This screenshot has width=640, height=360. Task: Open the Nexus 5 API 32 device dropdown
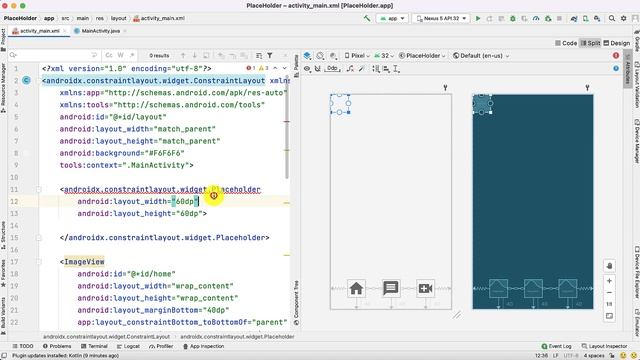tap(441, 18)
